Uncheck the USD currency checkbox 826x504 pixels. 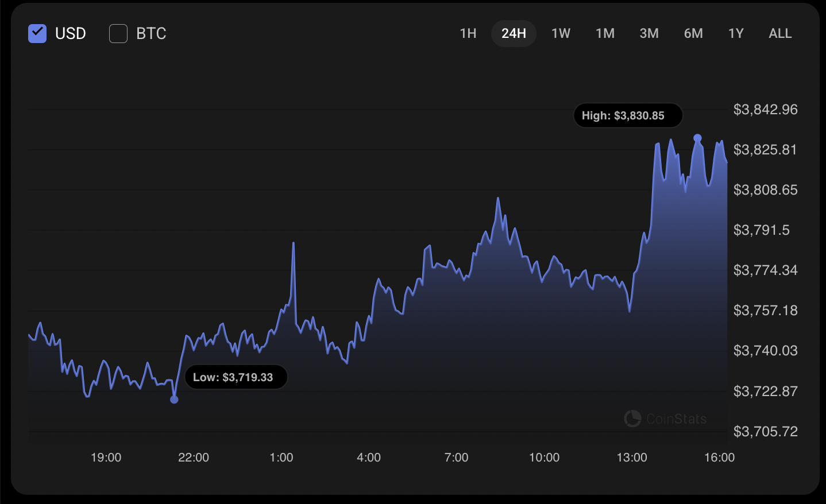coord(37,33)
